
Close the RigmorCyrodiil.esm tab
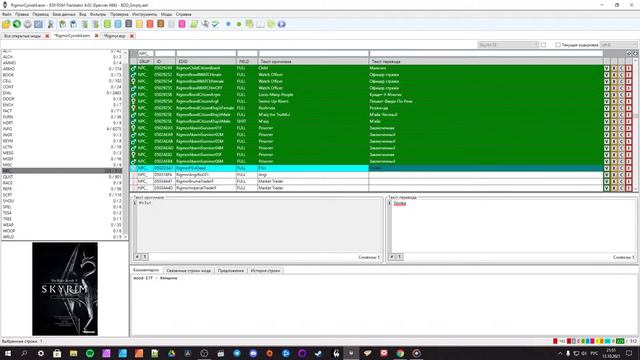[x=96, y=36]
